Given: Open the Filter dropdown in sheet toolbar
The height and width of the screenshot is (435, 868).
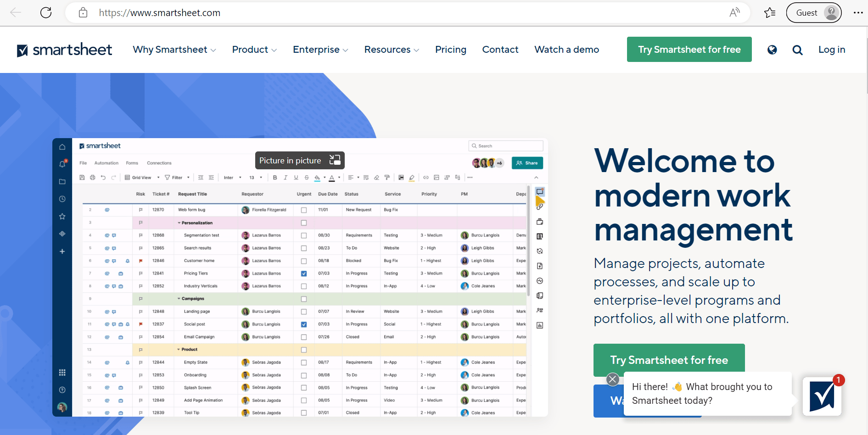Looking at the screenshot, I should click(x=177, y=178).
